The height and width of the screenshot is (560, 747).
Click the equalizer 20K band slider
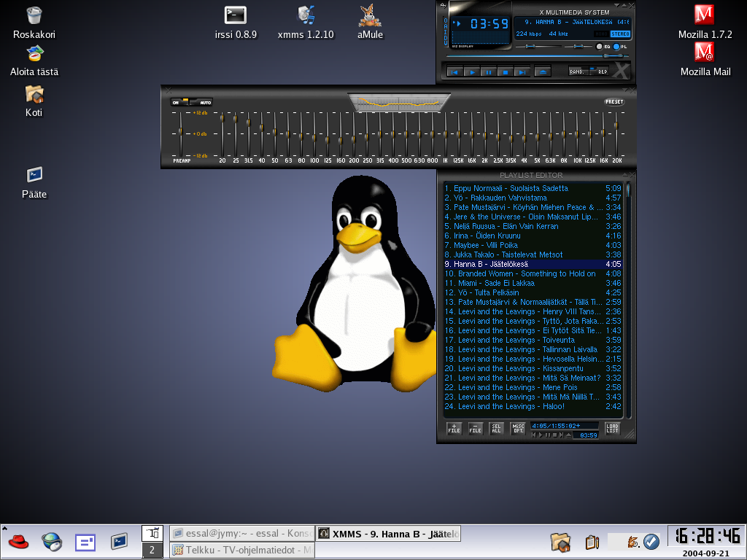(616, 134)
